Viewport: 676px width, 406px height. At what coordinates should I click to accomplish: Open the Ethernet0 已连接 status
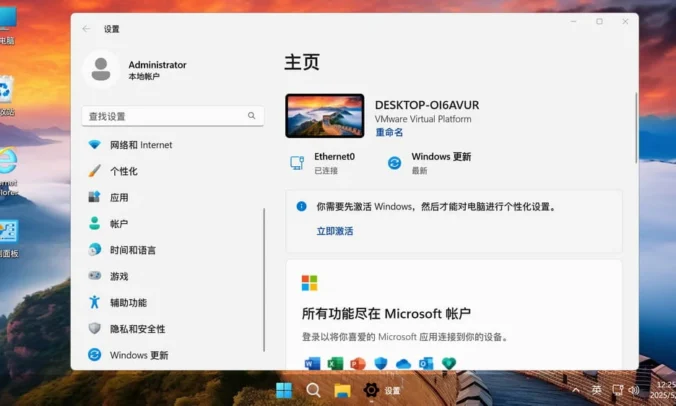point(322,163)
